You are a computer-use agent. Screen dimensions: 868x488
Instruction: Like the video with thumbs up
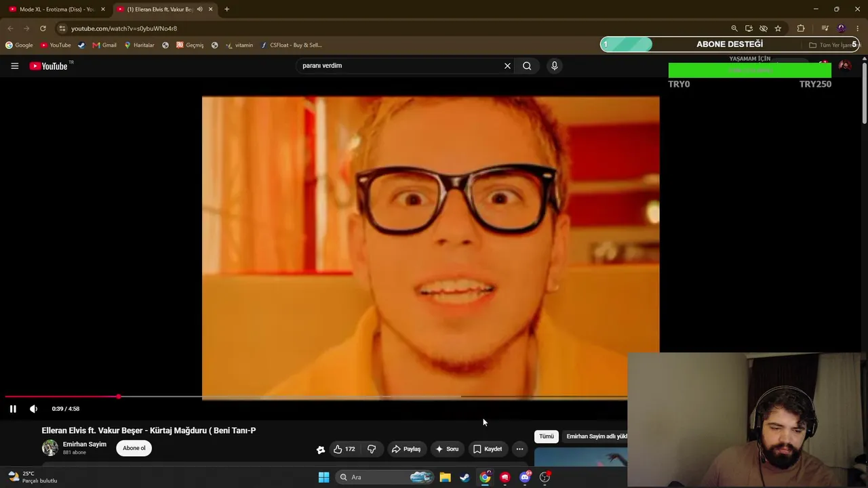pos(344,449)
